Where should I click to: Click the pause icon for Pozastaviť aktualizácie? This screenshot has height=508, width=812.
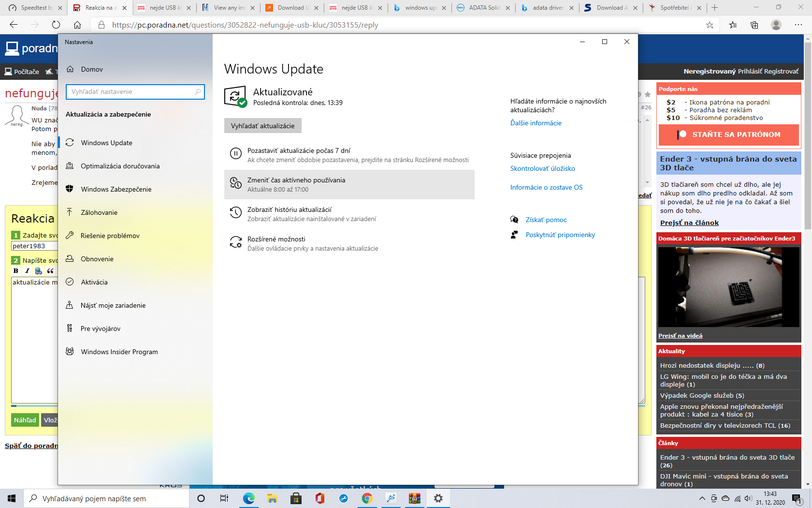pos(235,153)
